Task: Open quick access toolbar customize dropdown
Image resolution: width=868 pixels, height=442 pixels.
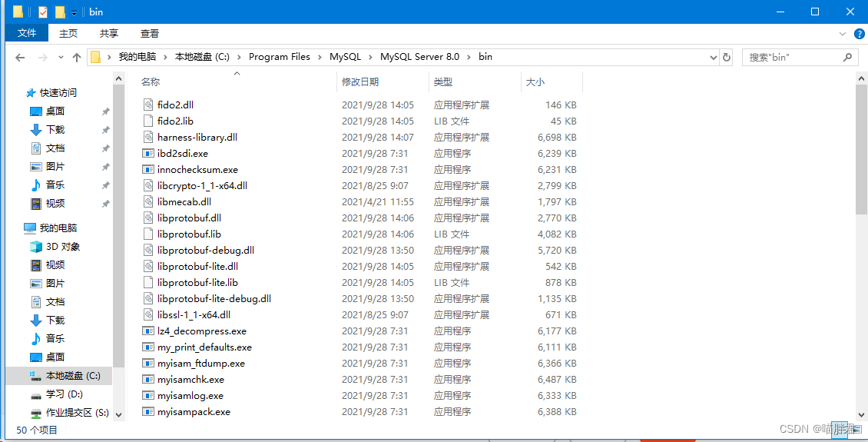Action: (74, 13)
